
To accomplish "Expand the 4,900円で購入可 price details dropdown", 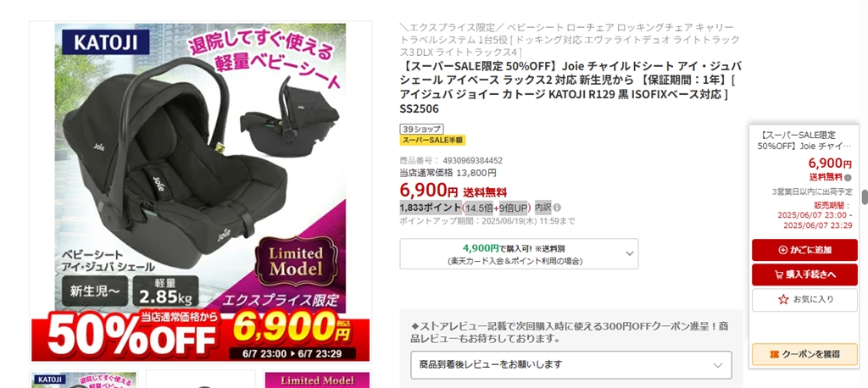I will coord(519,254).
